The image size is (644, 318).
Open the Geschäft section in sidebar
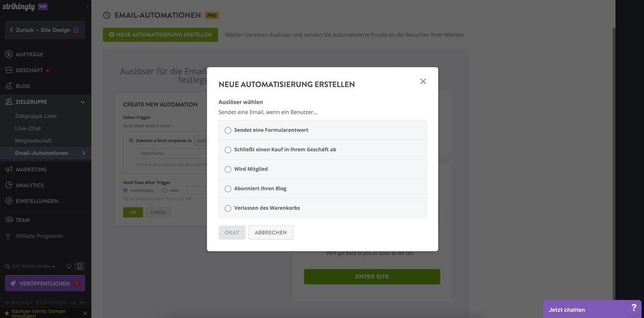(x=23, y=69)
